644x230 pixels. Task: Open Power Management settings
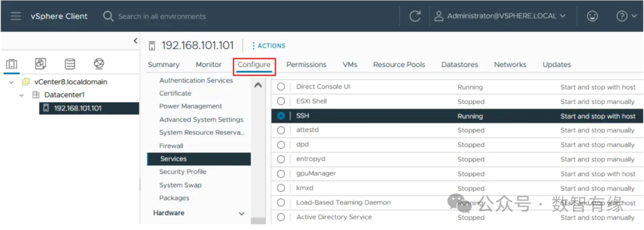coord(191,106)
